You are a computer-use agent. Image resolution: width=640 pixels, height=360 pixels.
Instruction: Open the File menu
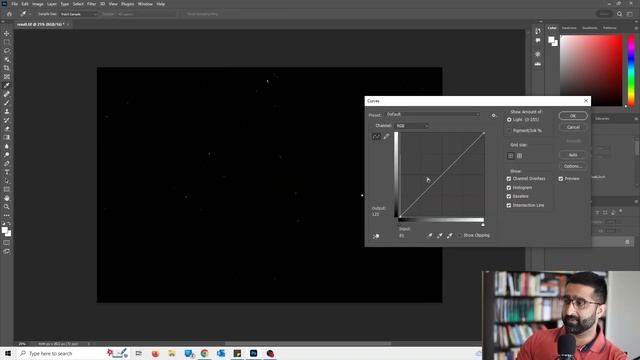pos(14,4)
